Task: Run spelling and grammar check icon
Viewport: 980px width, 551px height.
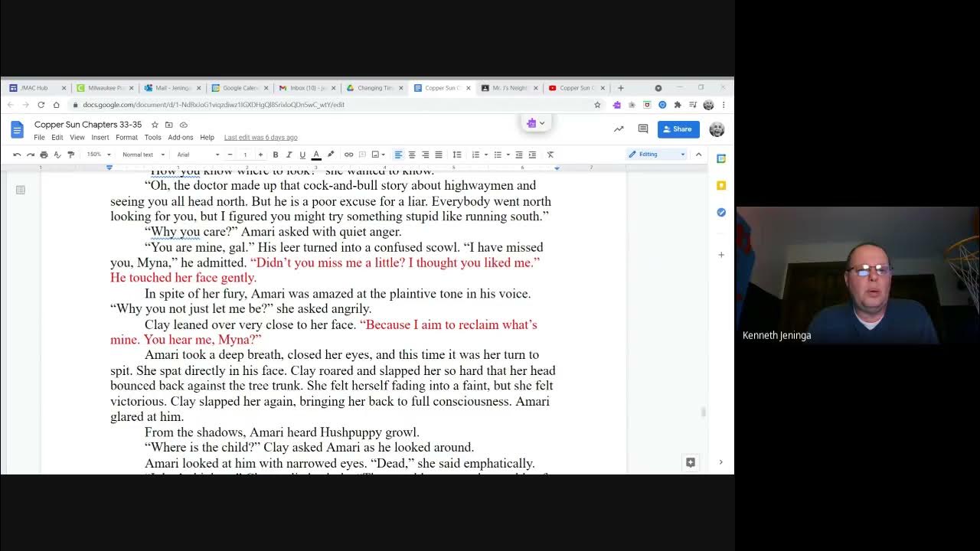Action: point(57,155)
